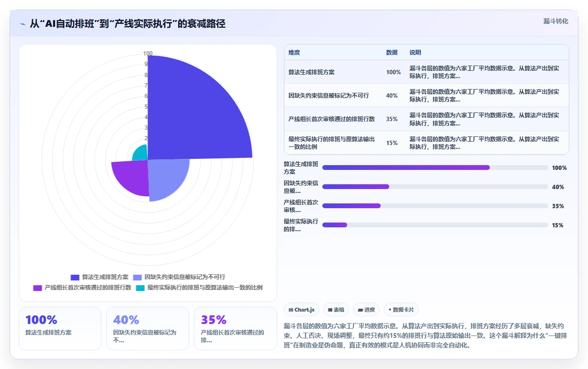Open the 100% 算法生成排班方案 data card

pos(60,328)
